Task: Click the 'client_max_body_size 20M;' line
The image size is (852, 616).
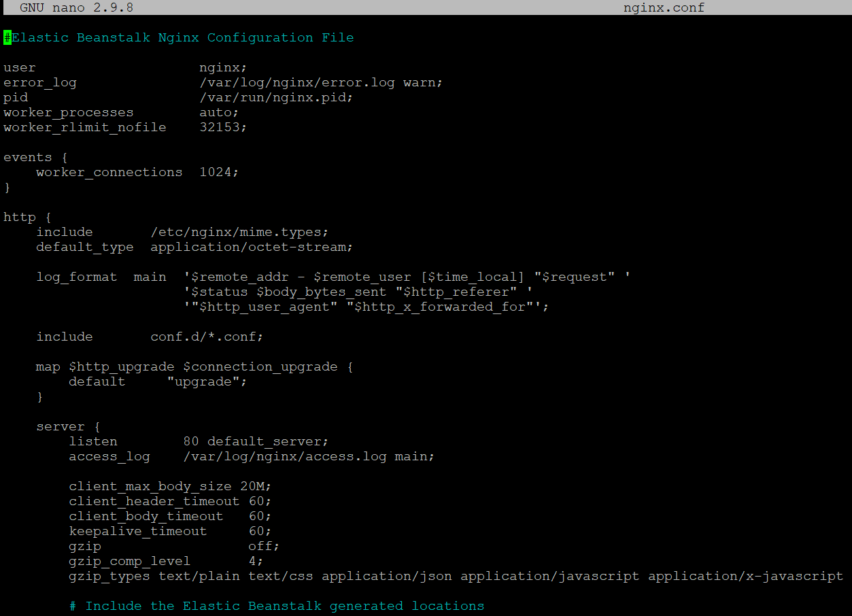Action: click(x=171, y=486)
